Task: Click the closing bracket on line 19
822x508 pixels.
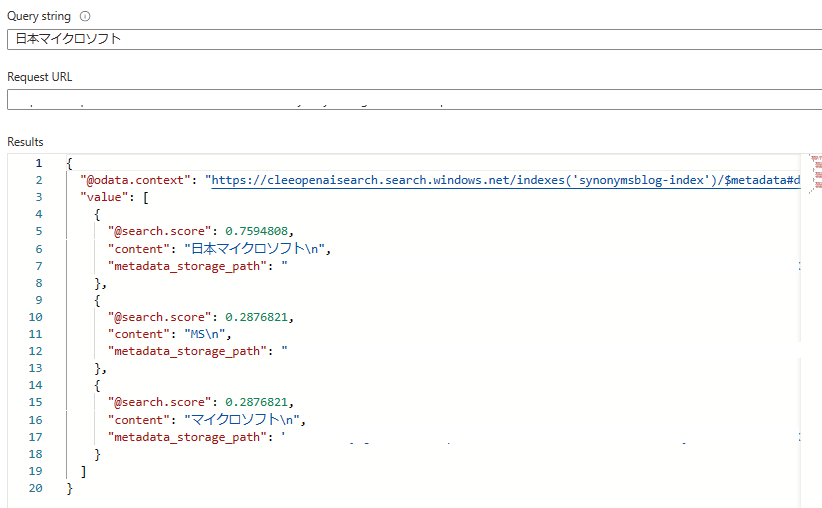Action: [83, 471]
